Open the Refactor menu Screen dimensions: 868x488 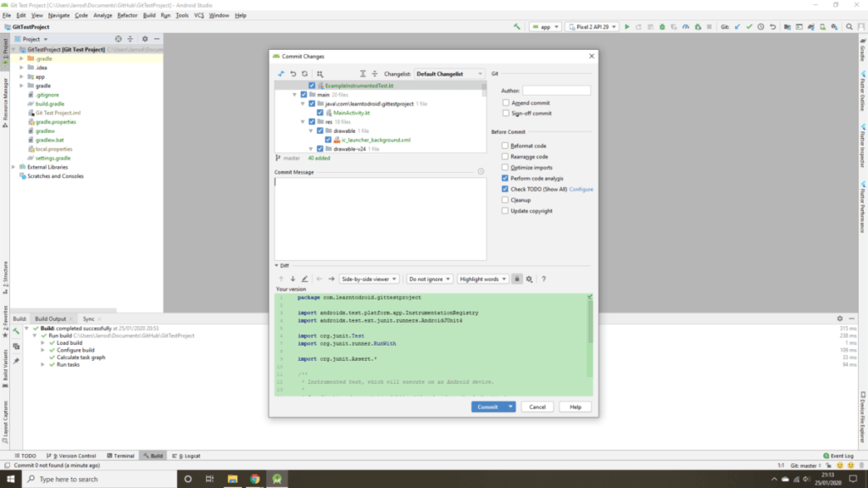click(x=127, y=15)
